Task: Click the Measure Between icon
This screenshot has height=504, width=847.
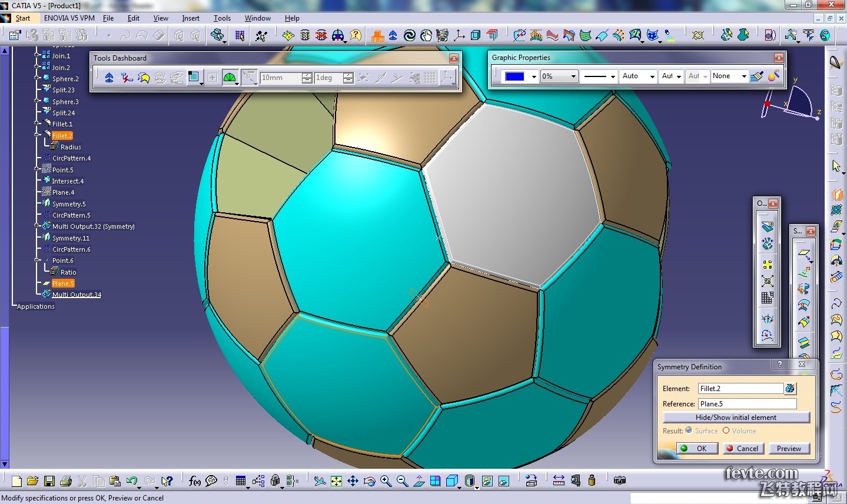Action: coord(559,480)
